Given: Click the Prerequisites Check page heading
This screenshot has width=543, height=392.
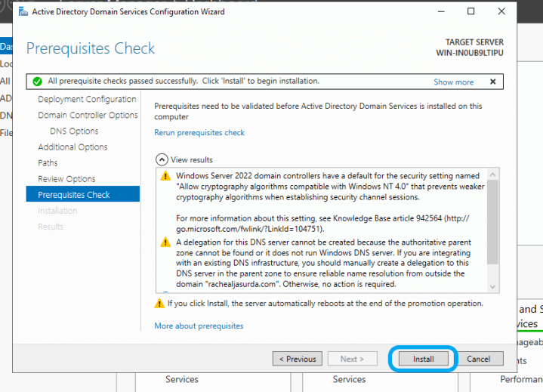Looking at the screenshot, I should pos(91,48).
